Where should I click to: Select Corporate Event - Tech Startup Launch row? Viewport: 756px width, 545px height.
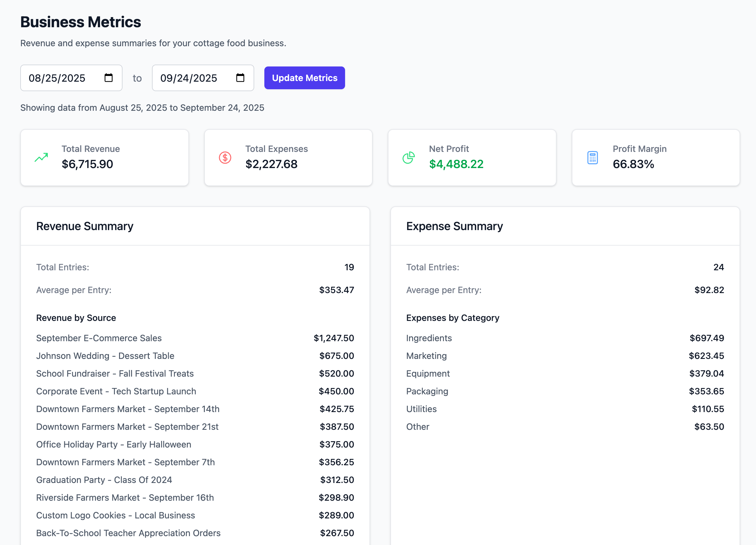point(116,391)
